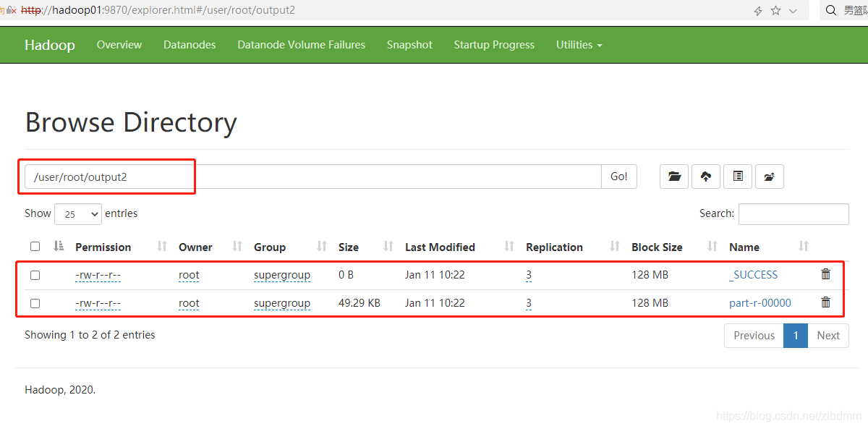
Task: Click the Previous pagination button
Action: [x=754, y=336]
